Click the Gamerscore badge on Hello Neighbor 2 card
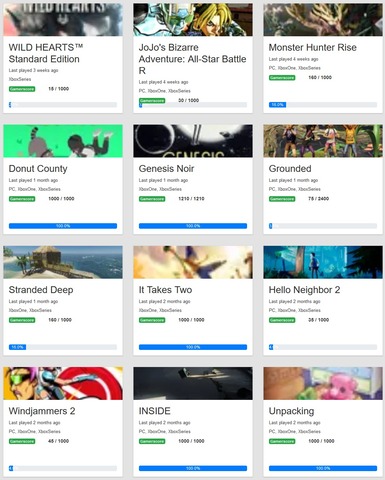 pyautogui.click(x=282, y=320)
